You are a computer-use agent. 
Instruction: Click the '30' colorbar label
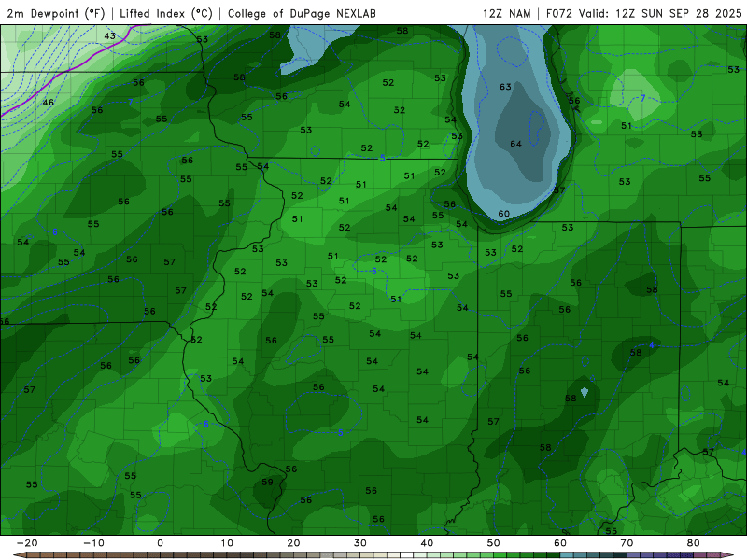[x=360, y=543]
